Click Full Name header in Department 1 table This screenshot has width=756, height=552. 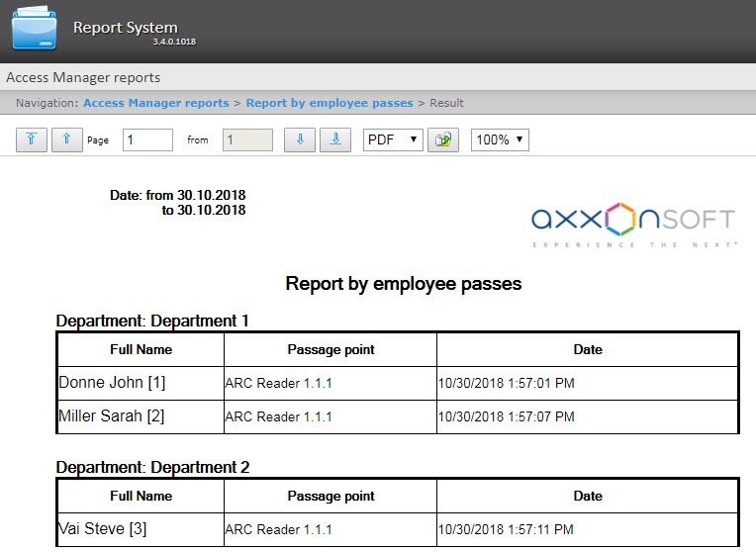point(141,349)
